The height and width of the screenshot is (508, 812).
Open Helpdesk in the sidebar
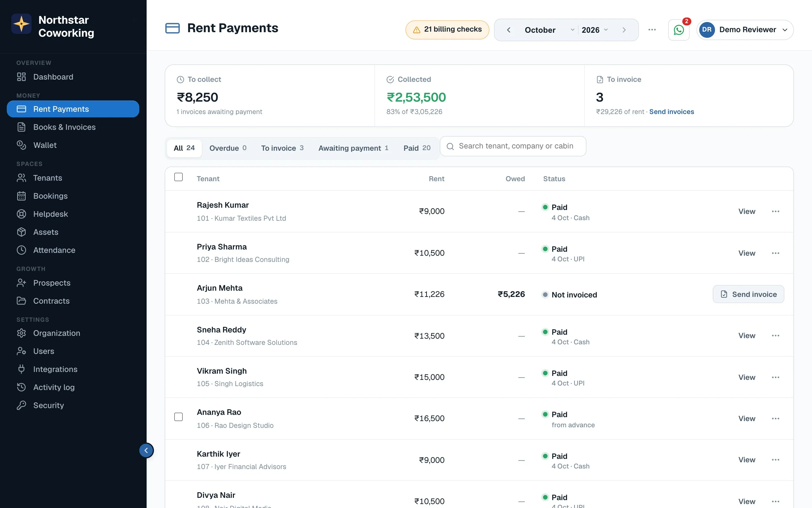pyautogui.click(x=73, y=214)
